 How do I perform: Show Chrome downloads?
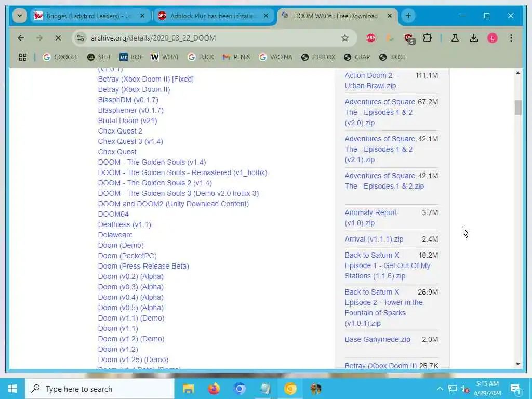[x=474, y=38]
